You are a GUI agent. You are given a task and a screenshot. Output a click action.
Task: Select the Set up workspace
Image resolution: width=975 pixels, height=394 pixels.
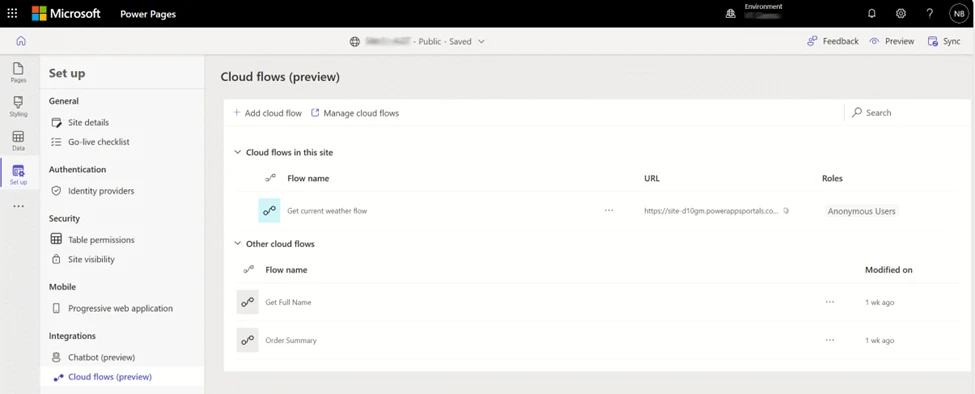18,175
